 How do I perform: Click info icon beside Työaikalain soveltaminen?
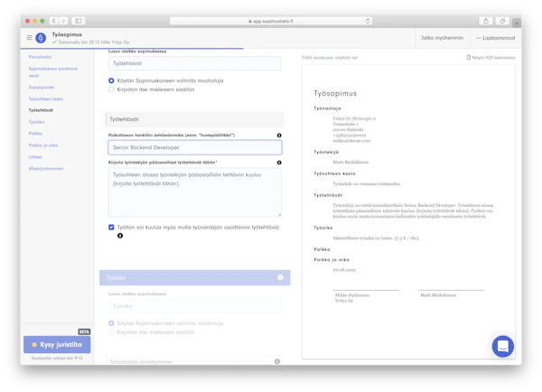click(x=277, y=361)
